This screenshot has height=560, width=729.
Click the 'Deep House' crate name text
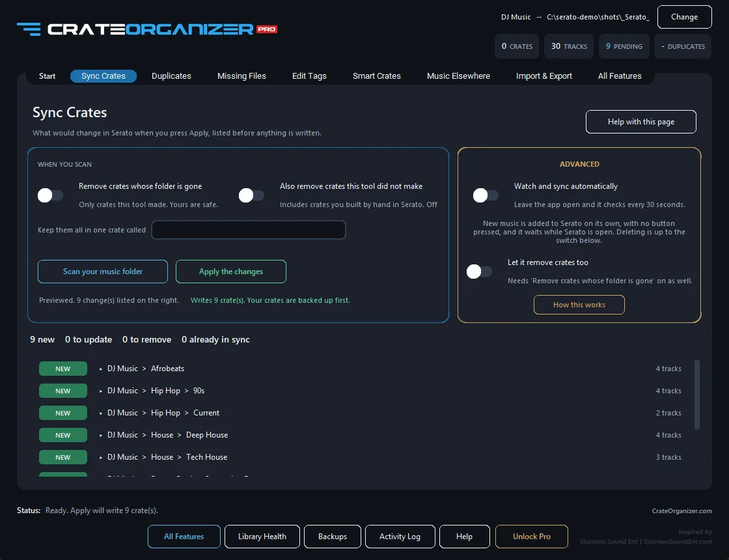pos(207,436)
